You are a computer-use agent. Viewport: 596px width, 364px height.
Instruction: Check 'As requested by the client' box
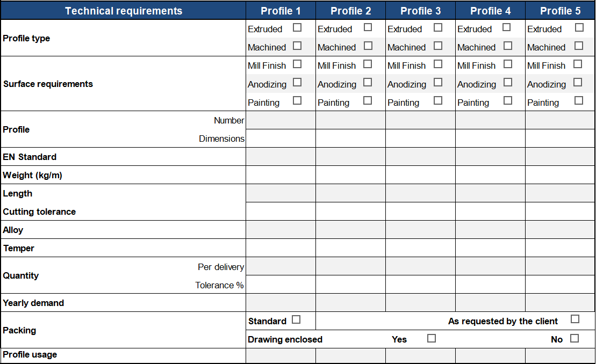(x=575, y=319)
